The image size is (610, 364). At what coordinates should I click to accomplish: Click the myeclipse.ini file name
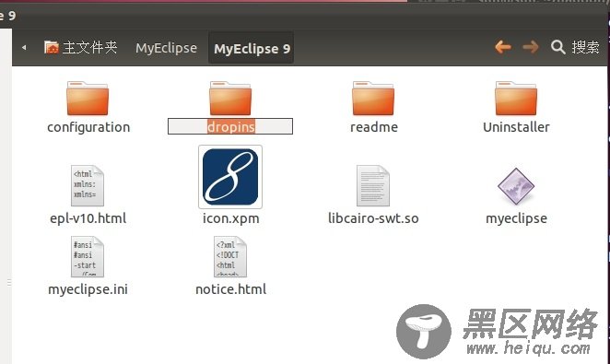(88, 289)
